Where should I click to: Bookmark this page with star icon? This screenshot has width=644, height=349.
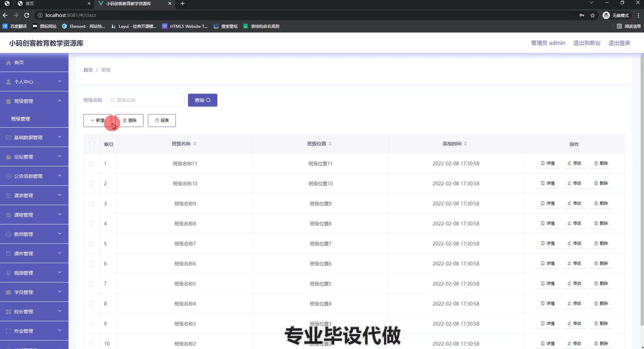pyautogui.click(x=593, y=15)
